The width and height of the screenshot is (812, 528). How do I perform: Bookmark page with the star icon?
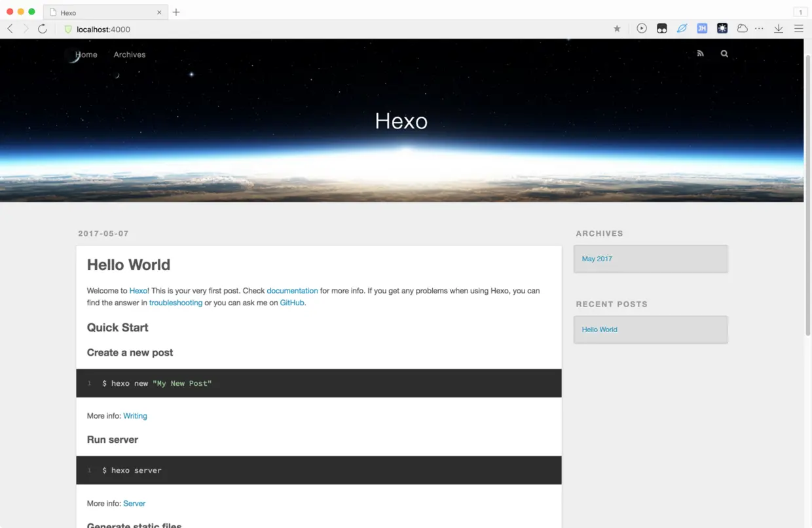click(x=617, y=29)
